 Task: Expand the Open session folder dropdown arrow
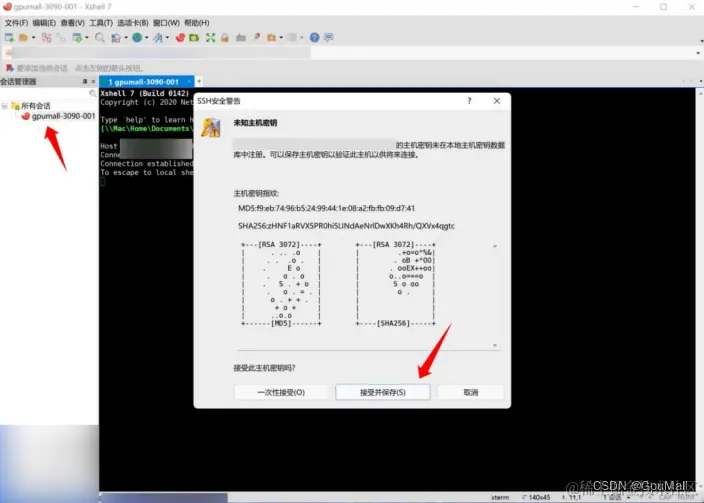33,38
